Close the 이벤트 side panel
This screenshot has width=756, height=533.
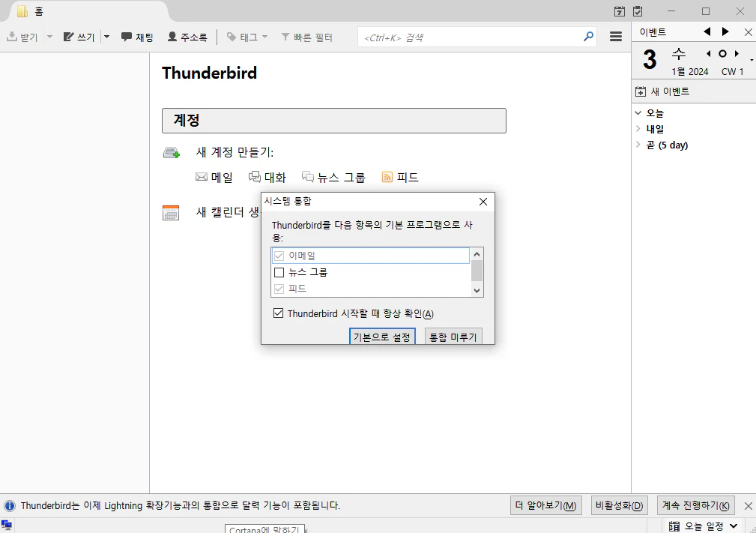pyautogui.click(x=748, y=32)
